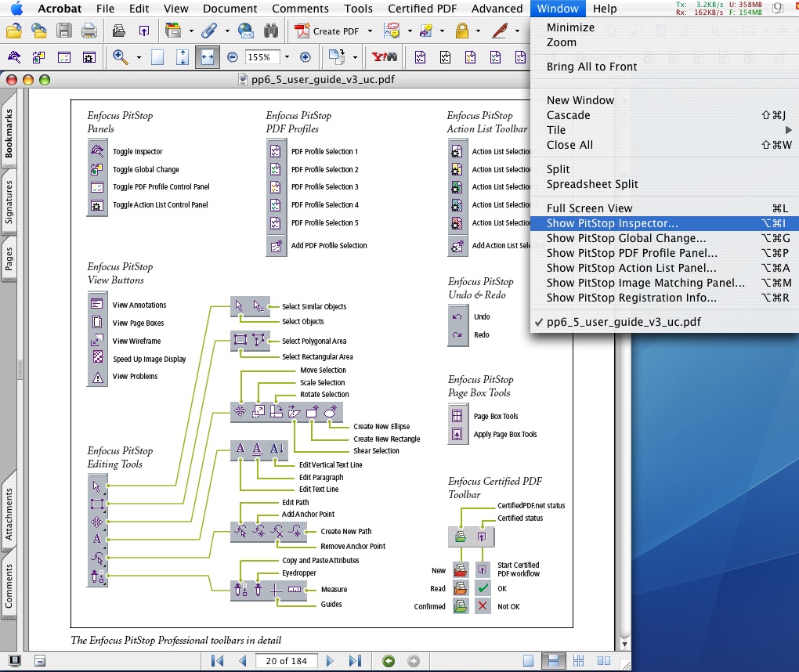Image resolution: width=799 pixels, height=672 pixels.
Task: Toggle the PDF Profile Control Panel icon
Action: pos(64,57)
